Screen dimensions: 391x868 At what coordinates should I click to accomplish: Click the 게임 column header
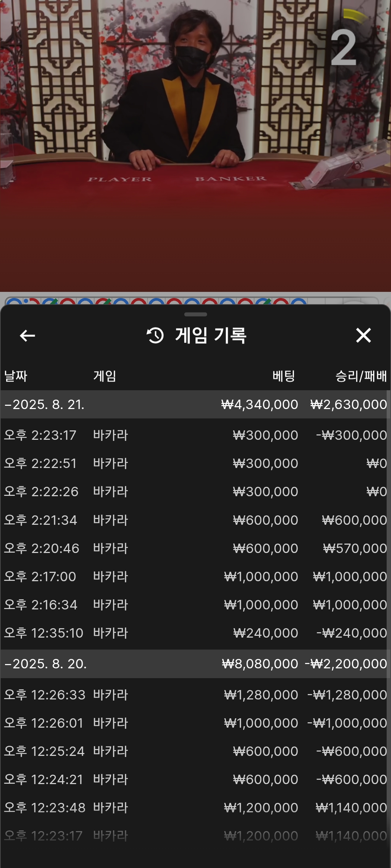point(105,376)
